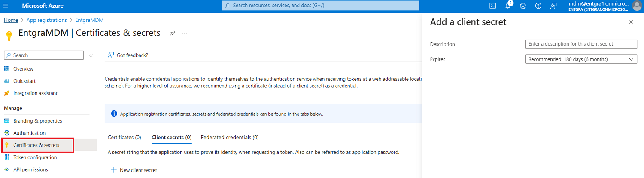Image resolution: width=644 pixels, height=178 pixels.
Task: Collapse the left sidebar with double chevron
Action: [91, 55]
